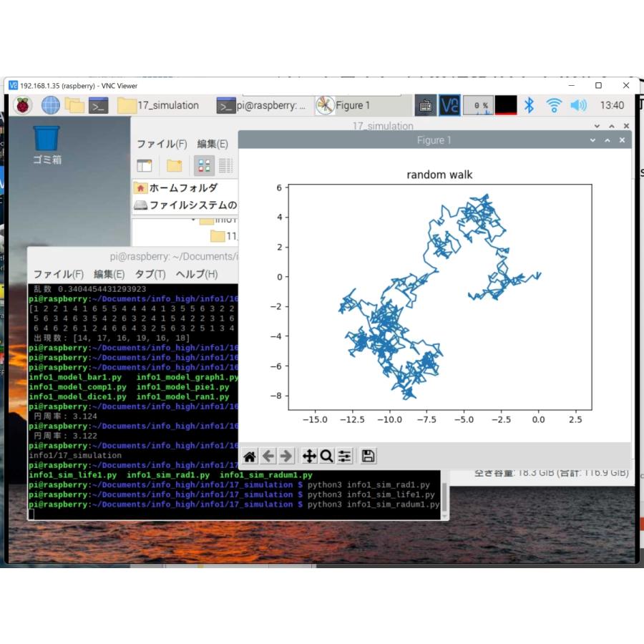Screen dimensions: 644x644
Task: Open the Wi-Fi network menu
Action: [553, 105]
